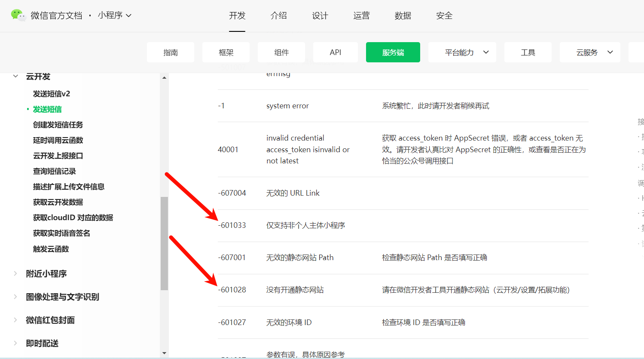Expand the 图像处理与文字识别 tree section
Image resolution: width=644 pixels, height=359 pixels.
pos(15,297)
